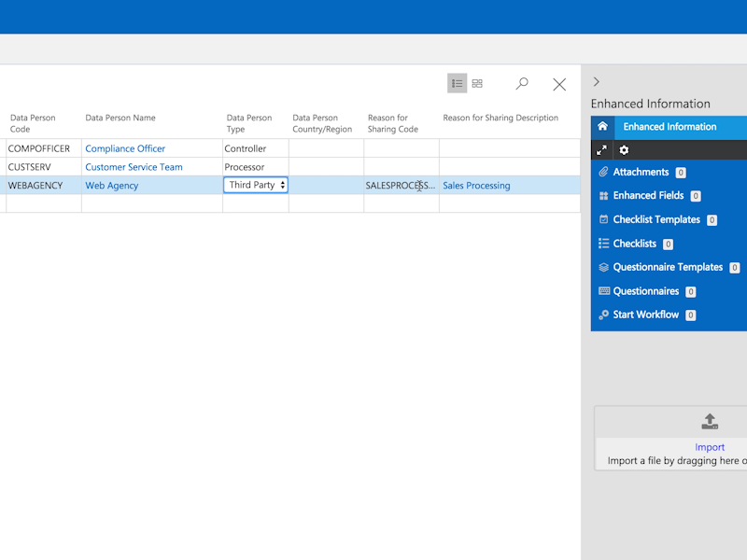This screenshot has width=747, height=560.
Task: Click the Data Person Country/Region column header
Action: [322, 123]
